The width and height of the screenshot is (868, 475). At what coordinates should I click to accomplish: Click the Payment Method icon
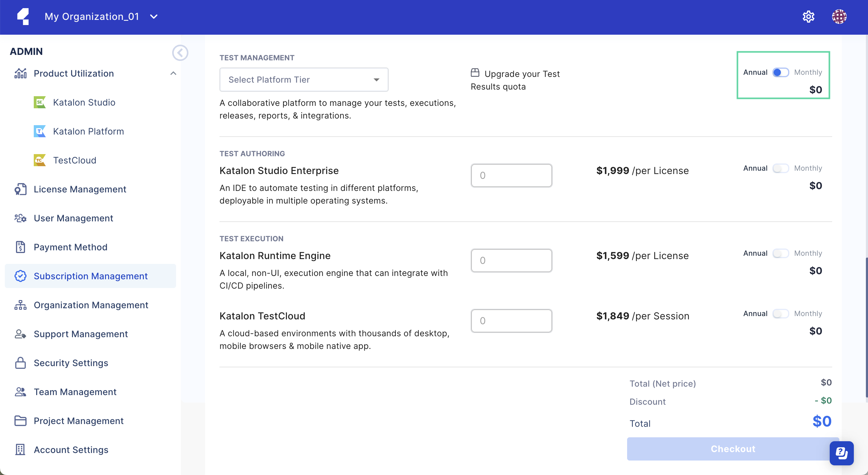tap(21, 247)
